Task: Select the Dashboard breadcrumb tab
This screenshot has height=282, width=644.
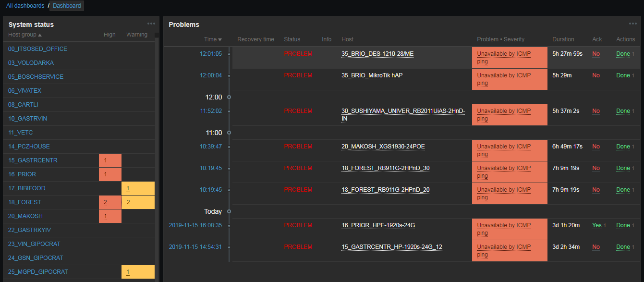Action: 67,6
